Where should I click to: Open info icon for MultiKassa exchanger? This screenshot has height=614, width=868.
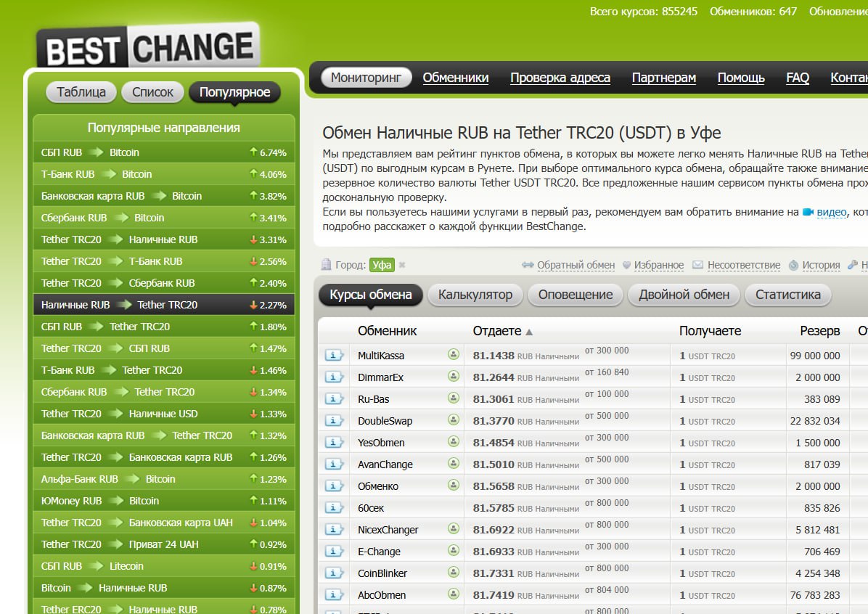click(334, 356)
